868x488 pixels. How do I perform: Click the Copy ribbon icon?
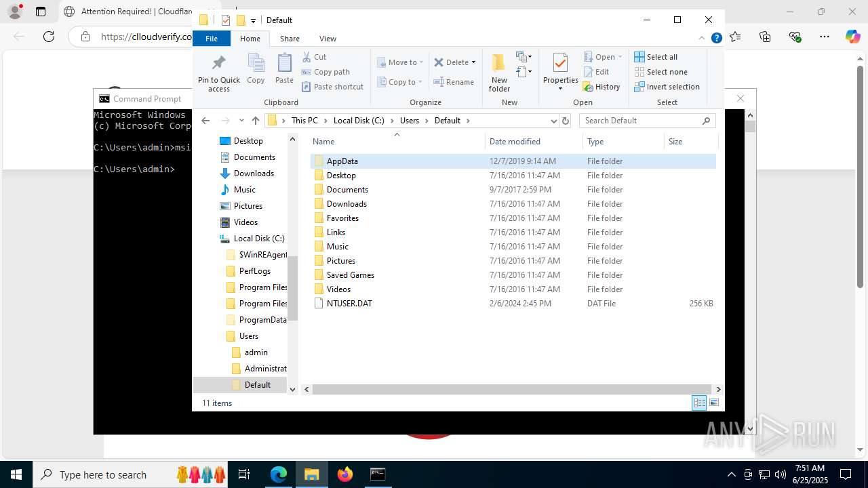pyautogui.click(x=256, y=69)
